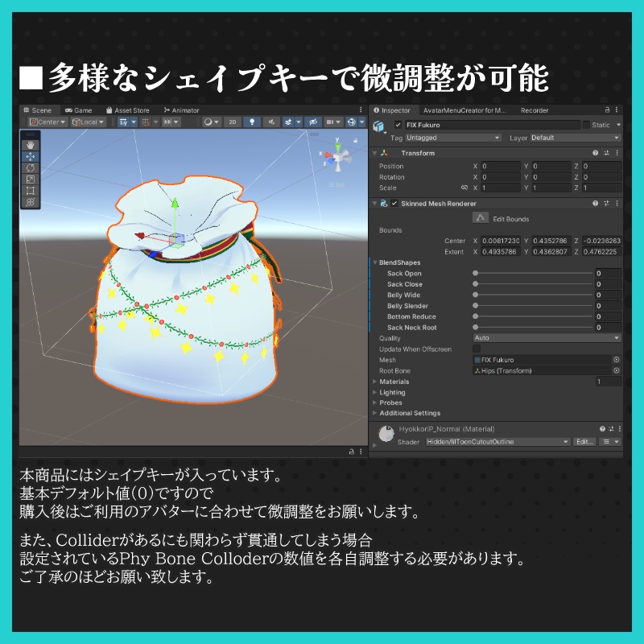
Task: Select the Move tool in the Scene toolbar
Action: pos(29,155)
